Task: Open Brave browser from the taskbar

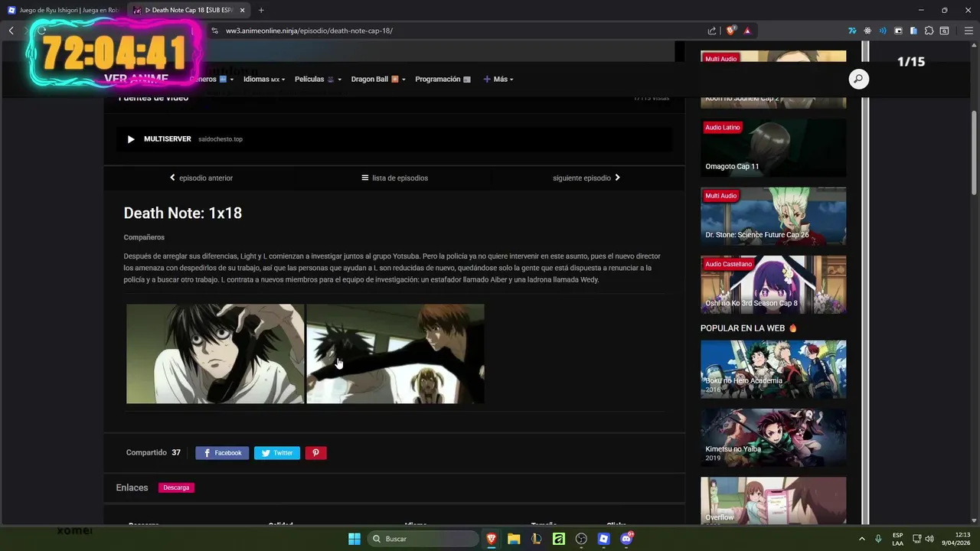Action: [x=492, y=539]
